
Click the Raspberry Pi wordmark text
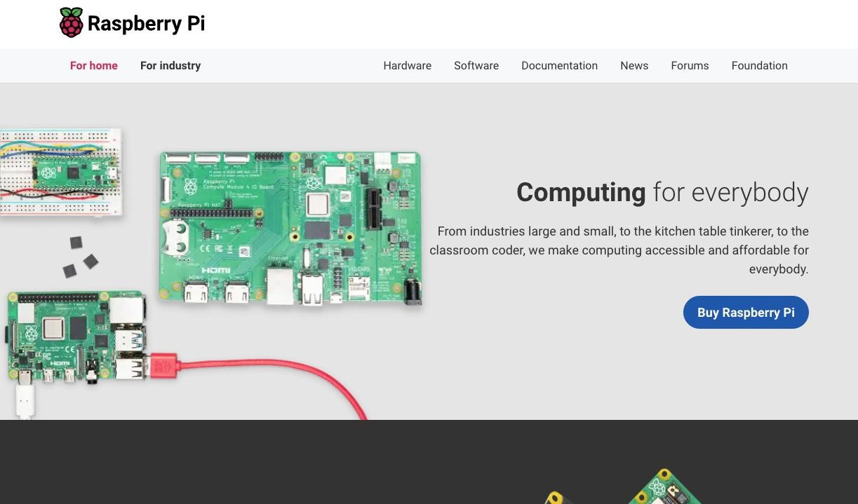click(x=146, y=24)
